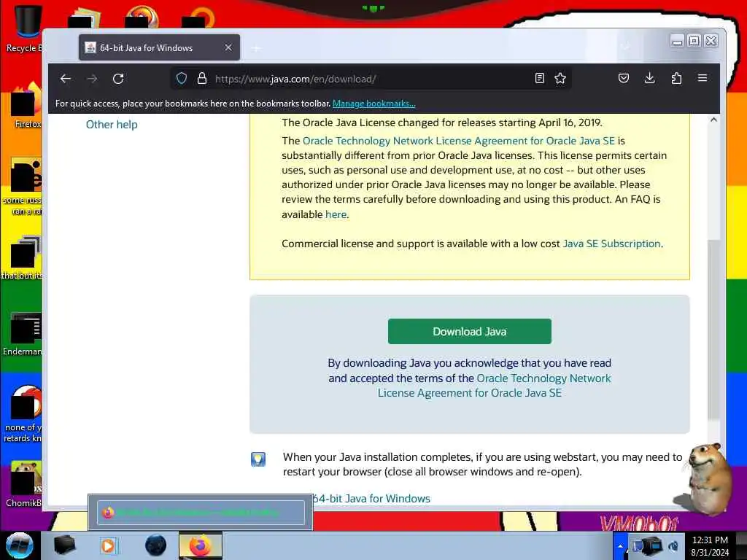This screenshot has height=560, width=747.
Task: Open tracking protection shield info
Action: 182,79
